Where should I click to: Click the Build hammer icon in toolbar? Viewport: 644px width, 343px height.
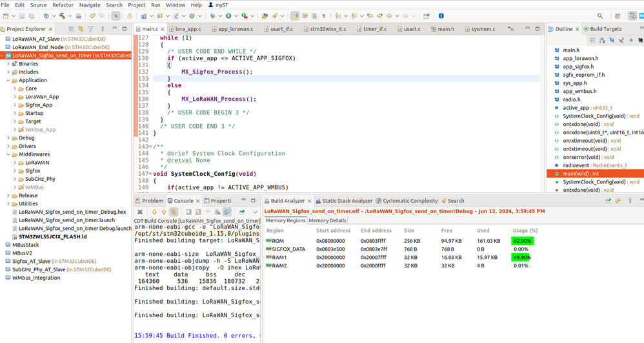click(x=62, y=16)
